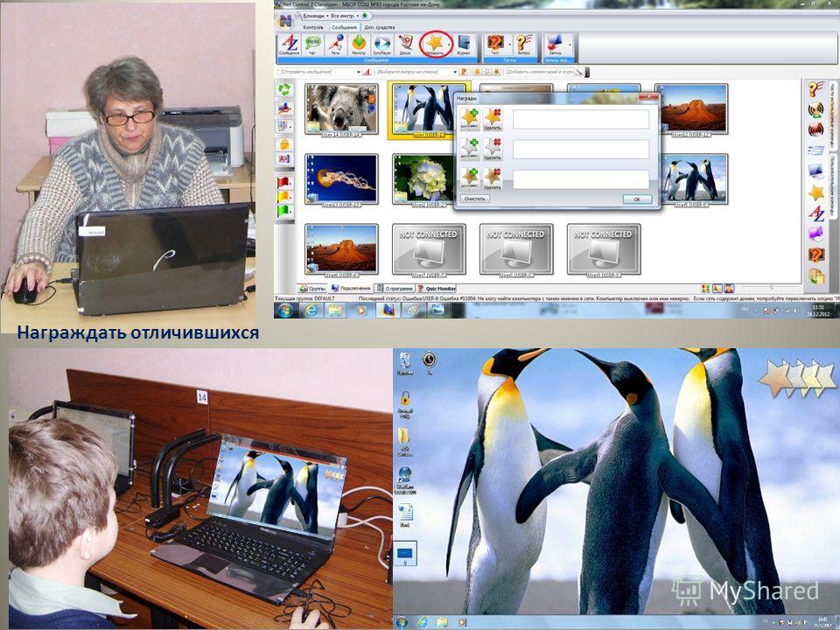
Task: Launch SyncPlayer from the ribbon
Action: tap(382, 45)
